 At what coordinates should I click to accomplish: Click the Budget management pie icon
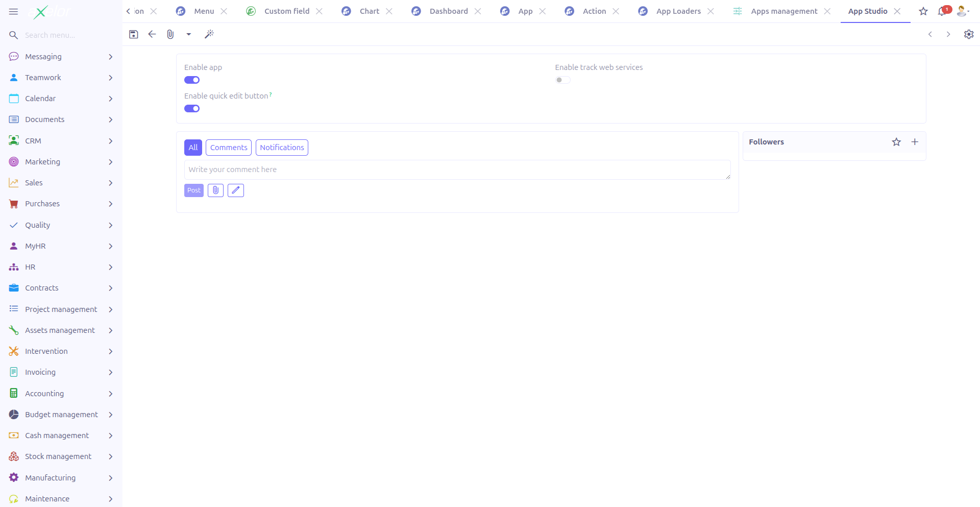click(14, 415)
